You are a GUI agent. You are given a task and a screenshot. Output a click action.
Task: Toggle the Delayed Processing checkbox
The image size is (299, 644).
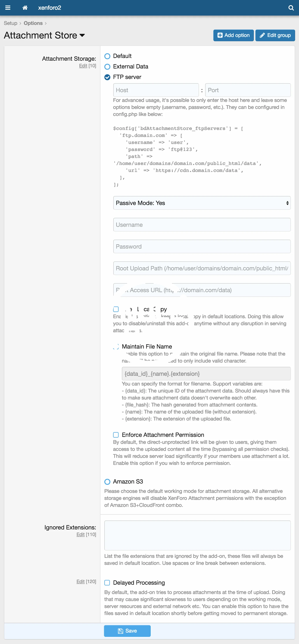pos(107,583)
